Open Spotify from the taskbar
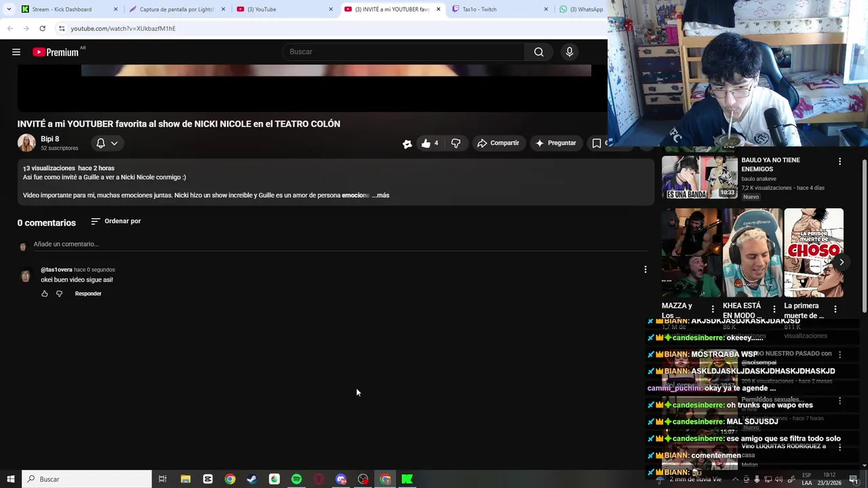Image resolution: width=868 pixels, height=488 pixels. [x=296, y=479]
